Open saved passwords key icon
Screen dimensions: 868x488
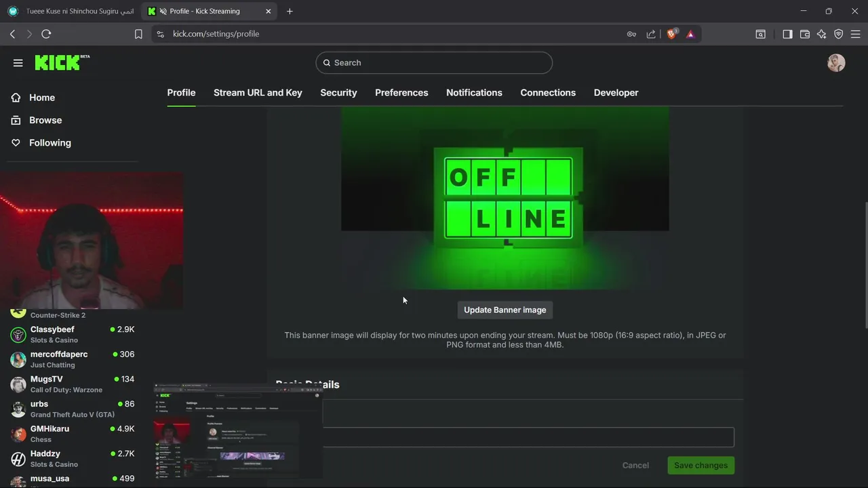tap(631, 34)
